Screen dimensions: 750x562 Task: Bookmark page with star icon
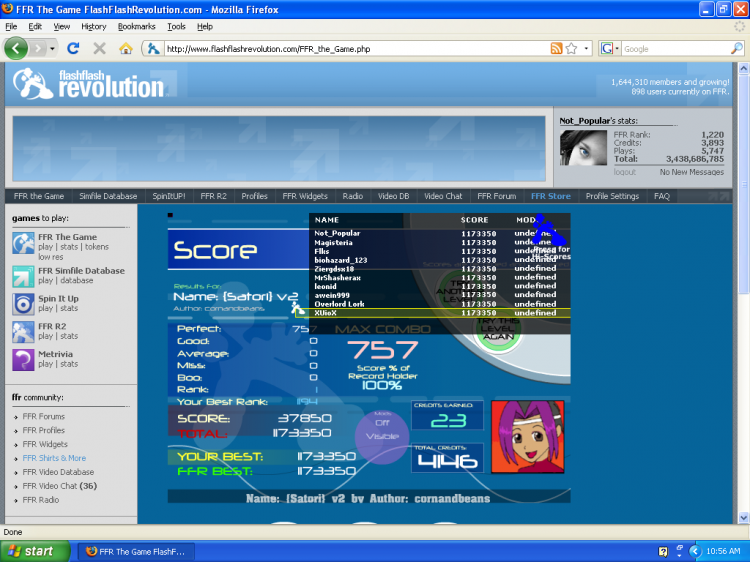(571, 48)
